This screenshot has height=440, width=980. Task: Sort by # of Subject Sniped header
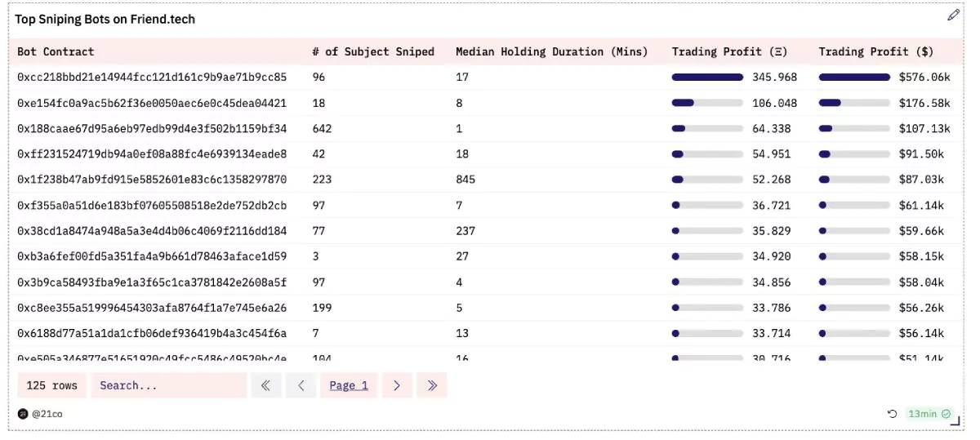(373, 51)
